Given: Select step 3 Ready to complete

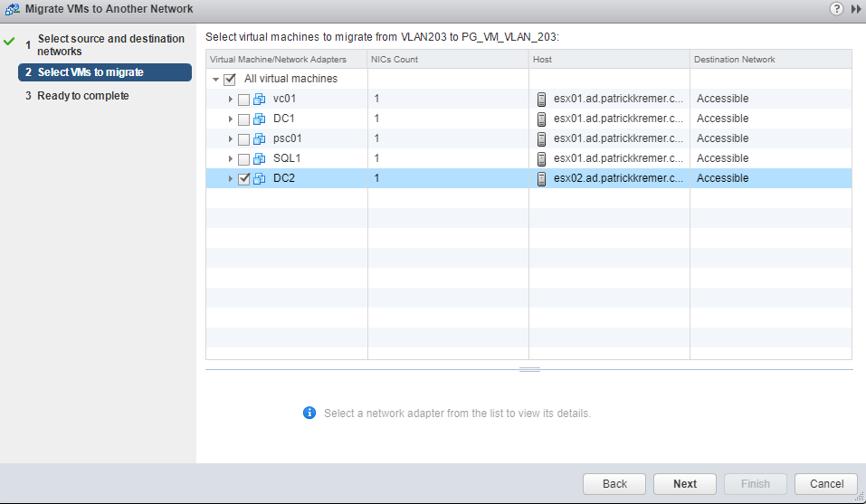Looking at the screenshot, I should click(82, 96).
